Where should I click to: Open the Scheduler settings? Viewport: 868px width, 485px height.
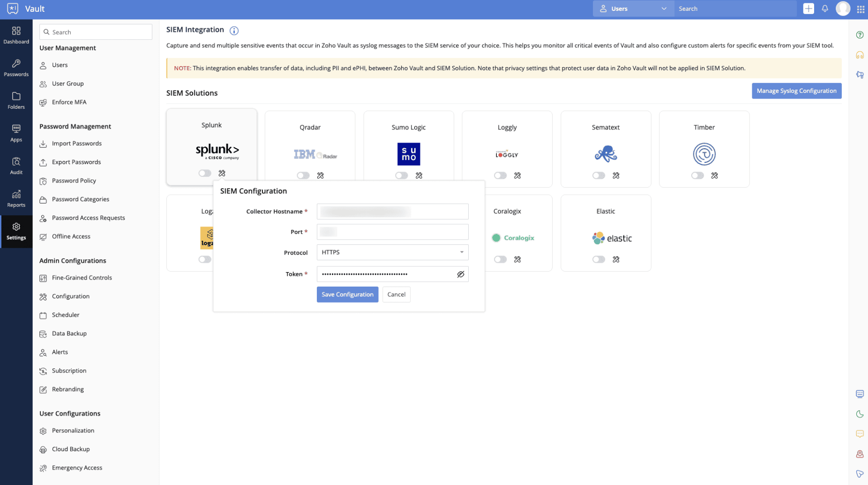(65, 315)
